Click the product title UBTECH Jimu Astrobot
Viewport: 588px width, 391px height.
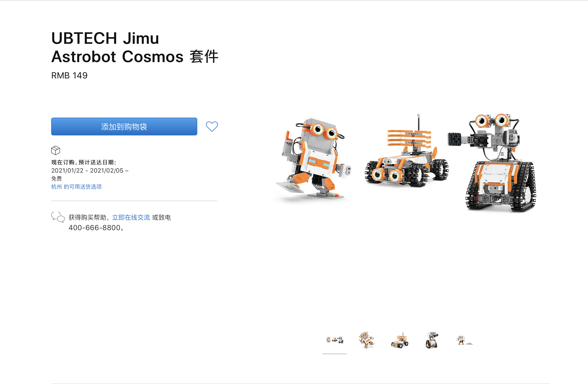tap(135, 47)
